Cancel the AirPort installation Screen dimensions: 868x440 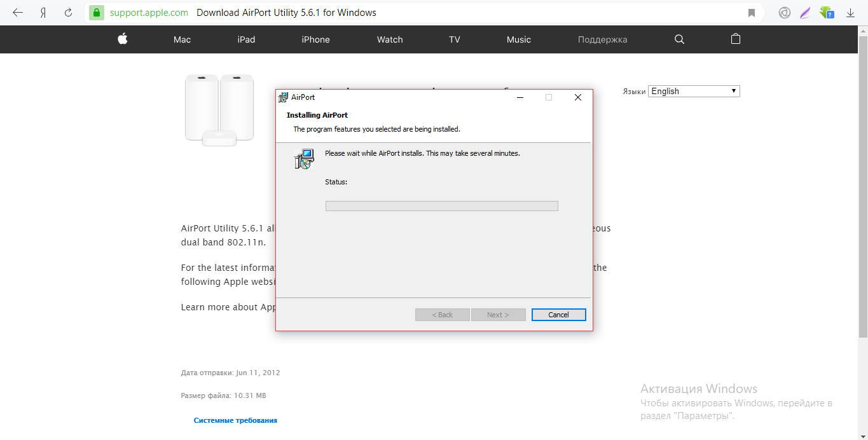coord(558,315)
